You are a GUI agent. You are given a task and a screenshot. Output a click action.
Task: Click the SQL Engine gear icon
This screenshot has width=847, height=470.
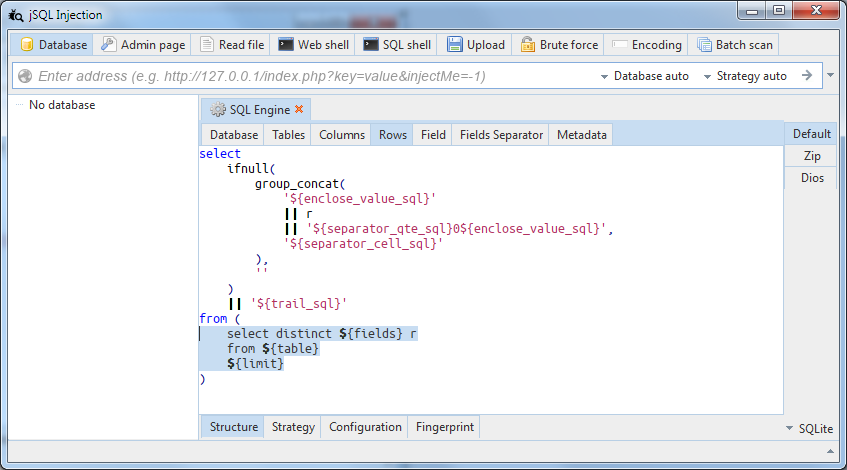tap(218, 110)
